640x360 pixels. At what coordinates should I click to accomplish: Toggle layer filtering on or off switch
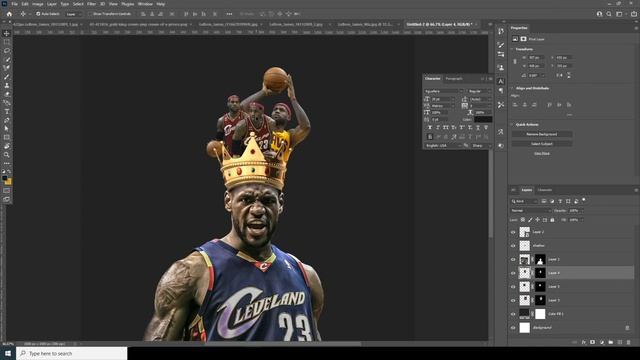[x=584, y=200]
